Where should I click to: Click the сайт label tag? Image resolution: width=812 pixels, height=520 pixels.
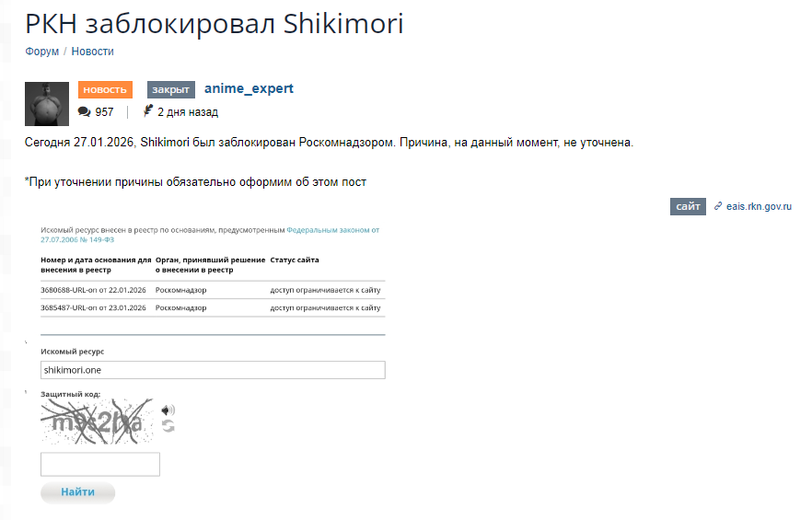click(x=688, y=207)
